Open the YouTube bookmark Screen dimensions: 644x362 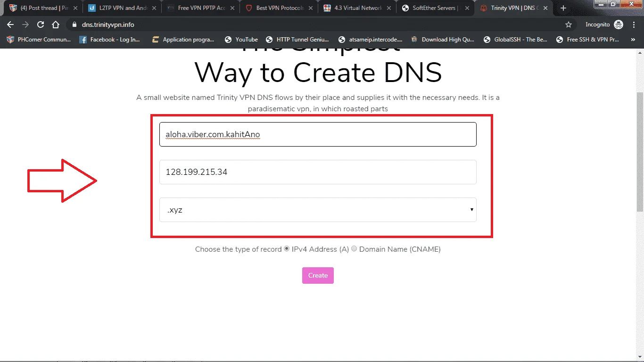click(x=241, y=40)
